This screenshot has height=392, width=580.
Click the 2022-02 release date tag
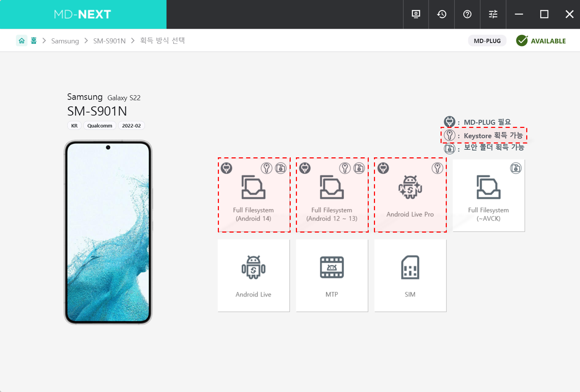[x=131, y=125]
